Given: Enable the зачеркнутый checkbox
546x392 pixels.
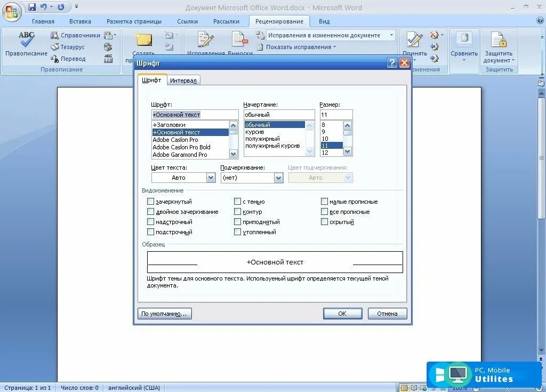Looking at the screenshot, I should point(150,202).
